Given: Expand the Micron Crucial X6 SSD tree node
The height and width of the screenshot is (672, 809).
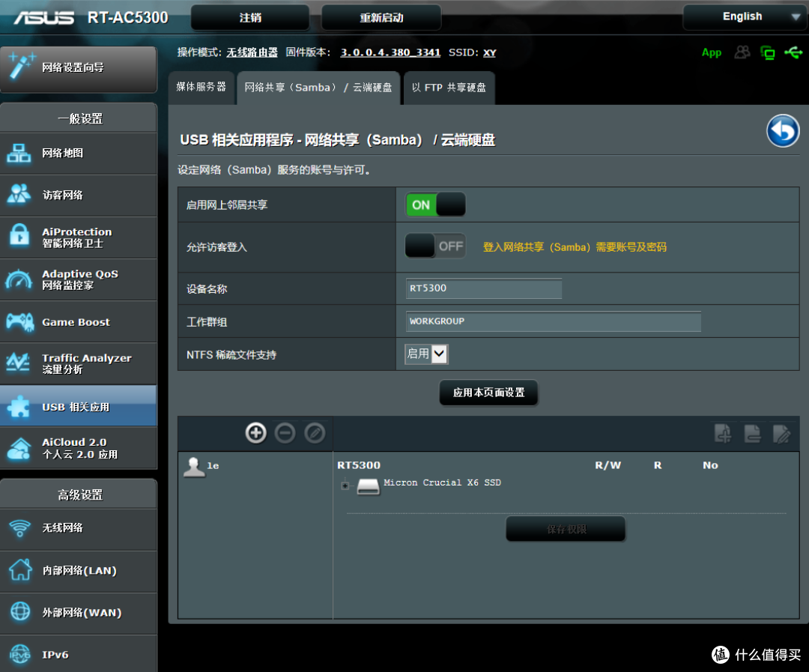Looking at the screenshot, I should pyautogui.click(x=345, y=485).
